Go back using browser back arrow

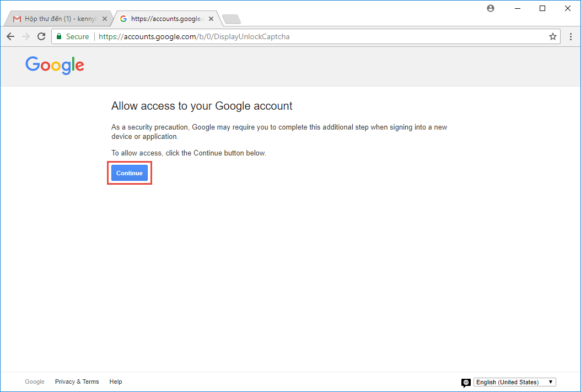click(10, 36)
